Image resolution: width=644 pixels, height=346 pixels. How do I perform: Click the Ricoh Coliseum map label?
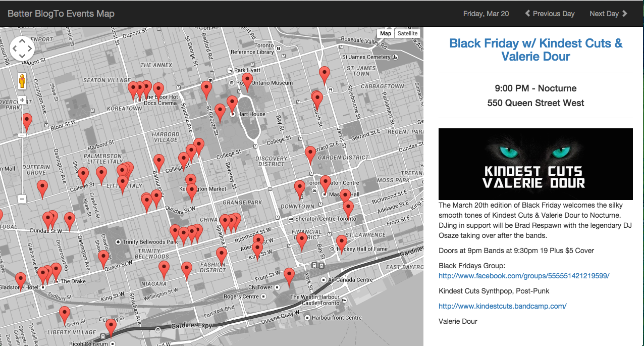(87, 343)
